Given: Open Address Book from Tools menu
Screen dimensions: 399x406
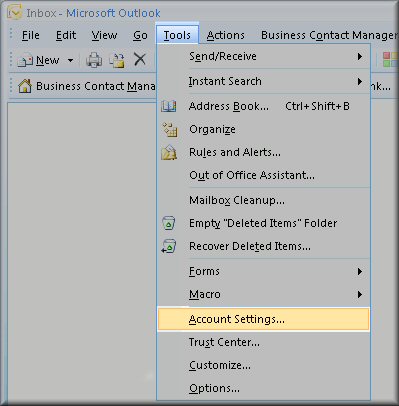Looking at the screenshot, I should click(263, 106).
